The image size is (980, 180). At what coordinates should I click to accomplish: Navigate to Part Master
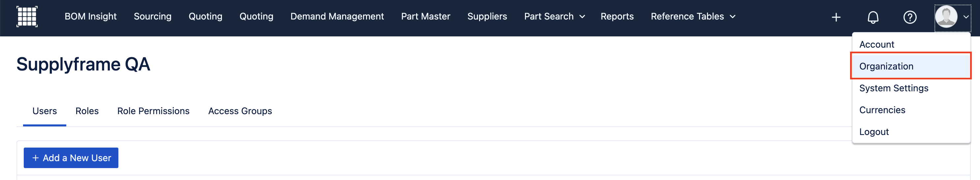coord(425,17)
